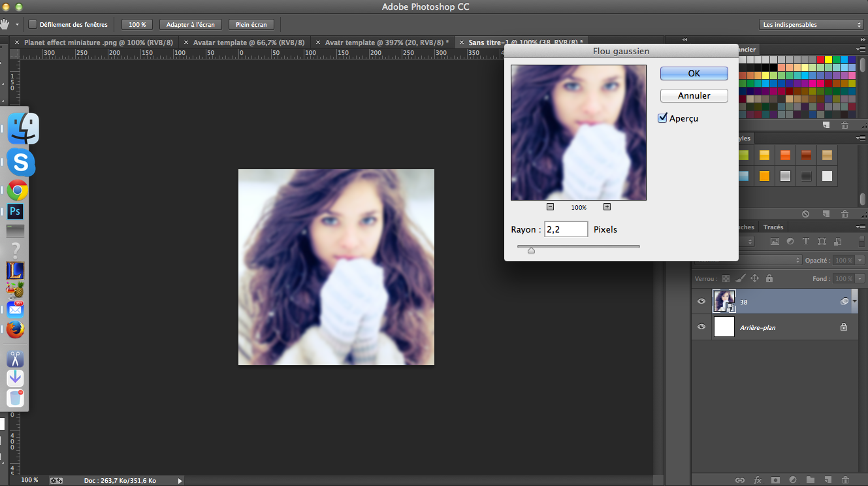Hide layer 38 with its eye icon

[701, 301]
